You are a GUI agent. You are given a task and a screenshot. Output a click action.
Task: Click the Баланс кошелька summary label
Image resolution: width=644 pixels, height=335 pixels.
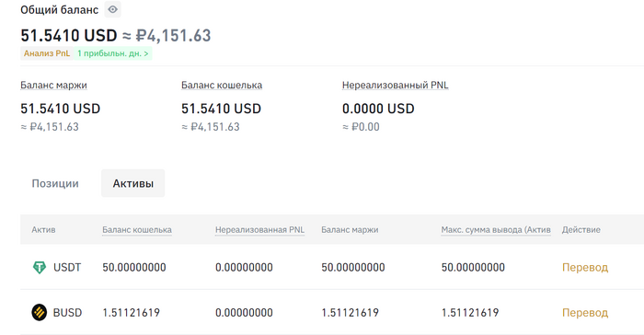tap(222, 85)
